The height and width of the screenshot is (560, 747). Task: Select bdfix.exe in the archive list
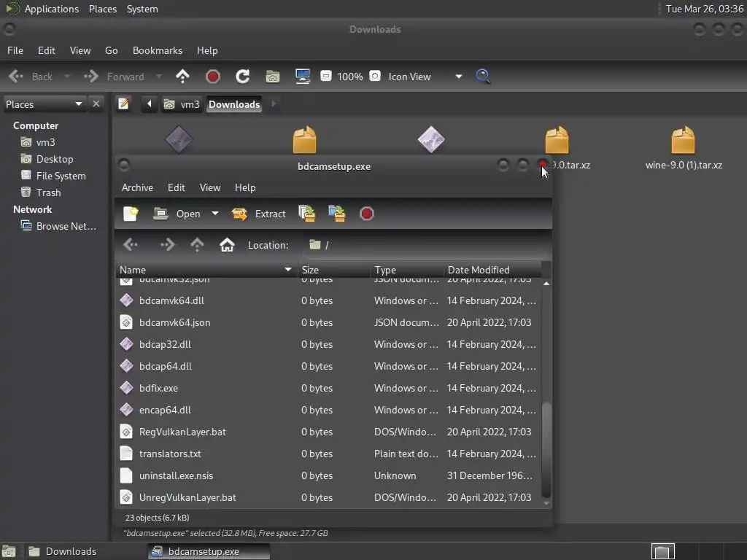coord(329,388)
